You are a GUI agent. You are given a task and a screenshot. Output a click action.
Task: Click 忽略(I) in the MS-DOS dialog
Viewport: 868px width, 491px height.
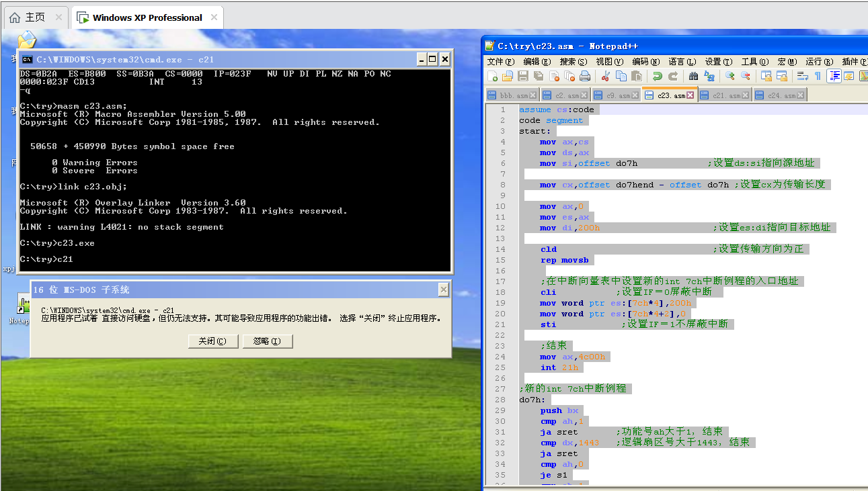click(268, 341)
